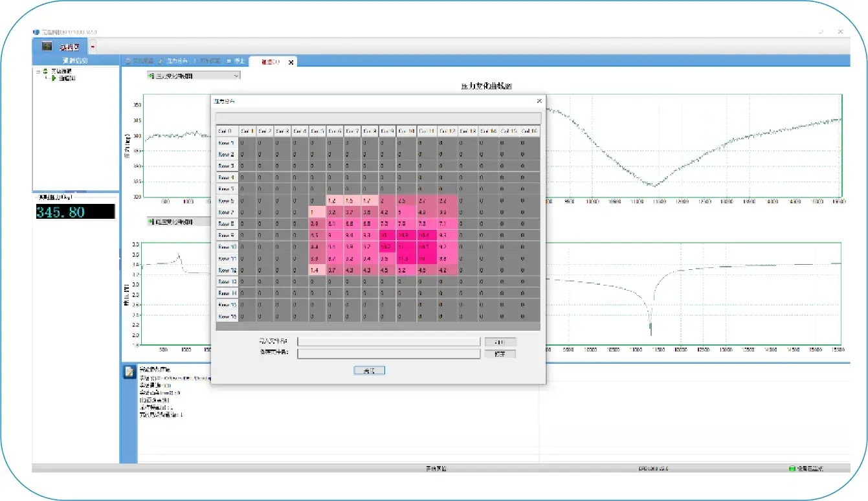Viewport: 868px width, 501px height.
Task: Open the small red arrow beside the ribbon tab
Action: pyautogui.click(x=93, y=47)
